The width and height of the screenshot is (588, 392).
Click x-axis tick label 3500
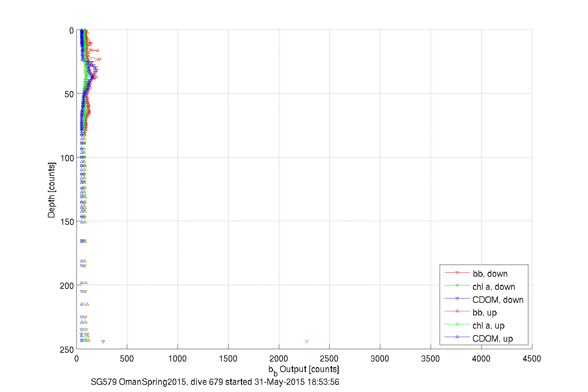tap(431, 359)
